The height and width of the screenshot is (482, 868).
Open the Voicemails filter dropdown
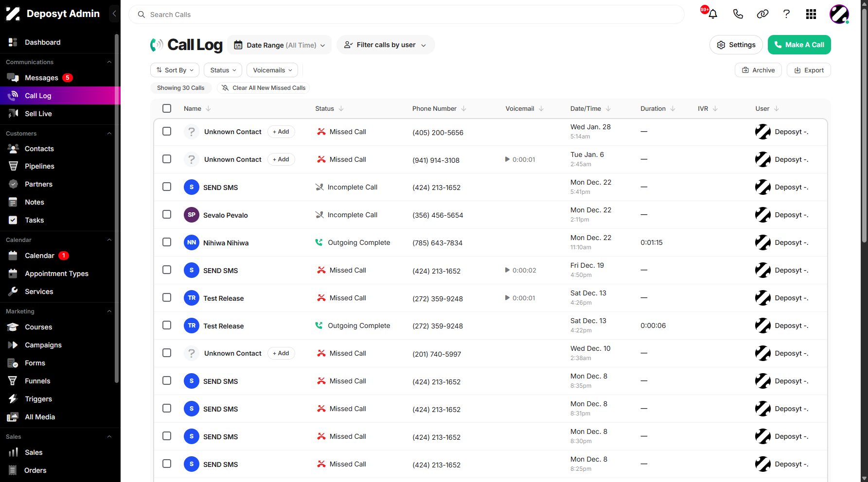(272, 70)
